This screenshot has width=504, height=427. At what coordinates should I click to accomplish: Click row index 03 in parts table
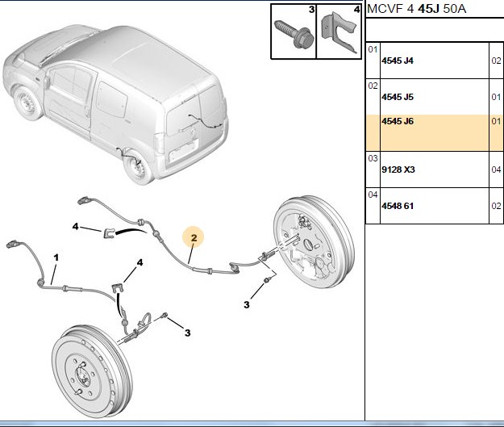(373, 158)
